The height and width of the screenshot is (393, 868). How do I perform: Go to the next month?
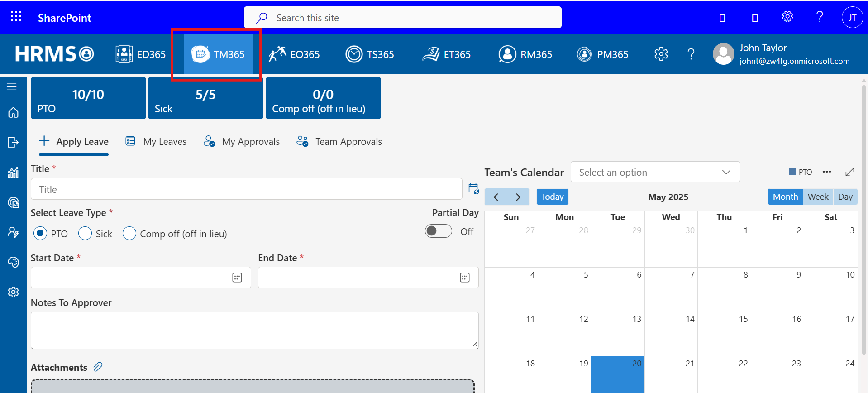point(519,197)
